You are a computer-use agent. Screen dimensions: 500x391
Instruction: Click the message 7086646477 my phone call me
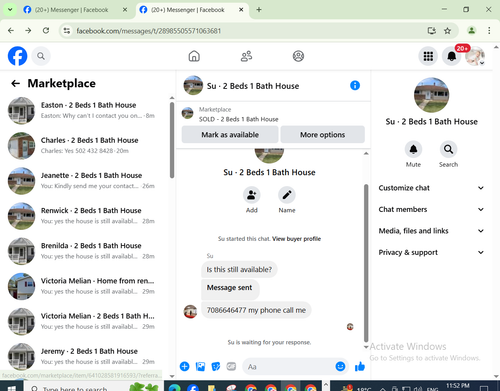[256, 310]
